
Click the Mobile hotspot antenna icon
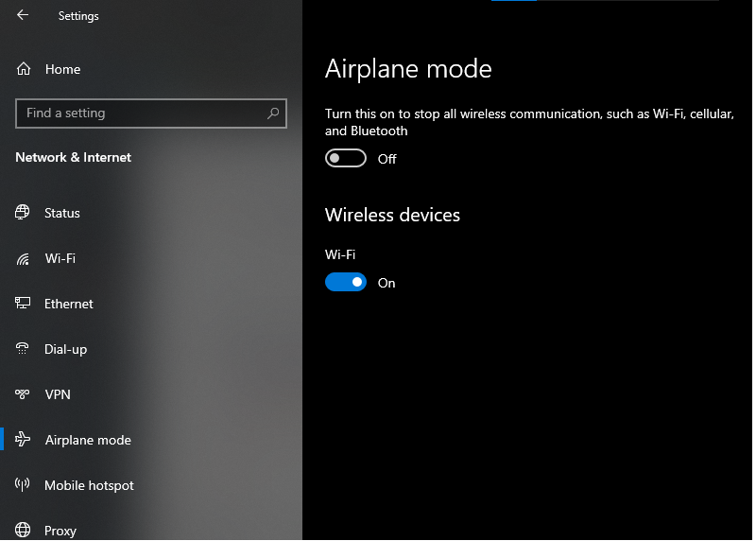pyautogui.click(x=22, y=484)
